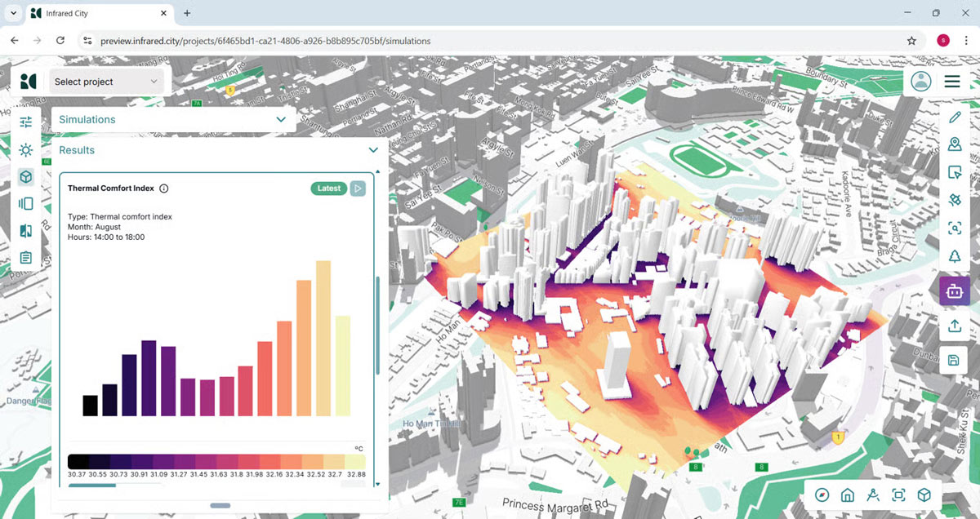Open the clipboard report icon in left sidebar

coord(26,258)
